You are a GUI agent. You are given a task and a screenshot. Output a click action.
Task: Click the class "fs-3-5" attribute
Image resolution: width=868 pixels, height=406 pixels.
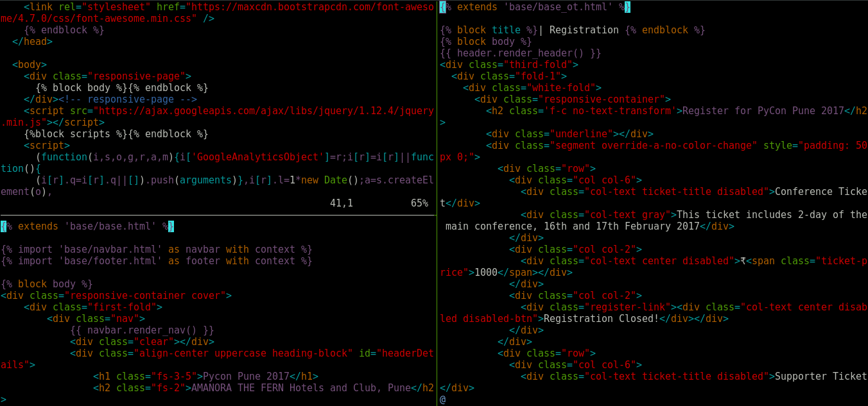[153, 376]
